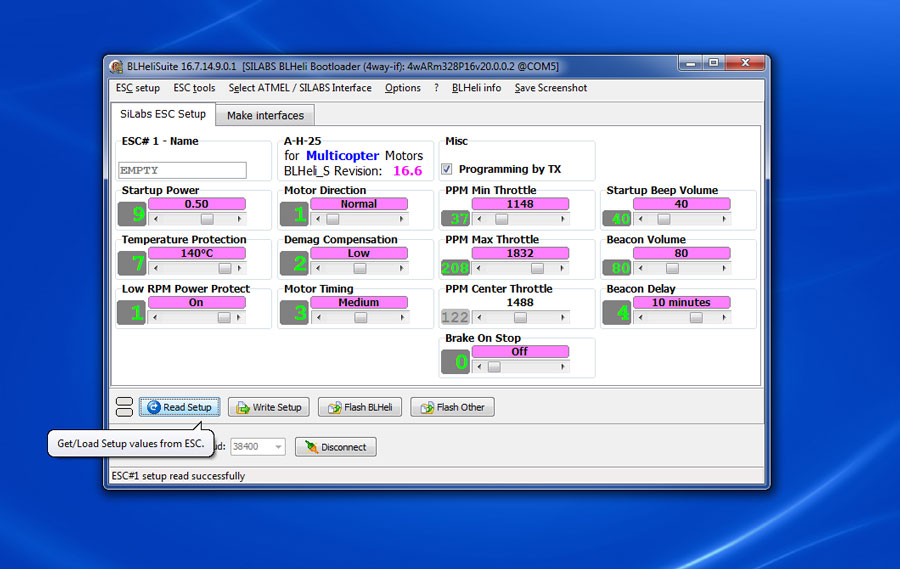
Task: Click Save Screenshot in the menu bar
Action: click(550, 88)
